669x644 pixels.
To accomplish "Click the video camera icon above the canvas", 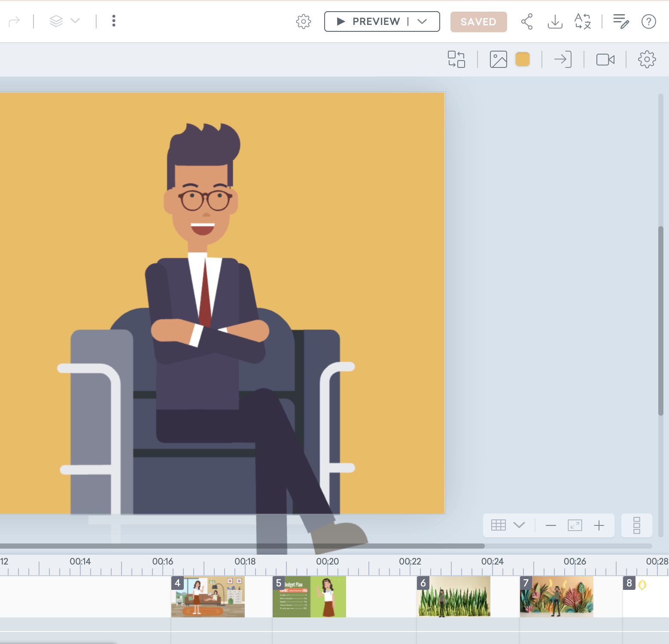I will tap(606, 59).
